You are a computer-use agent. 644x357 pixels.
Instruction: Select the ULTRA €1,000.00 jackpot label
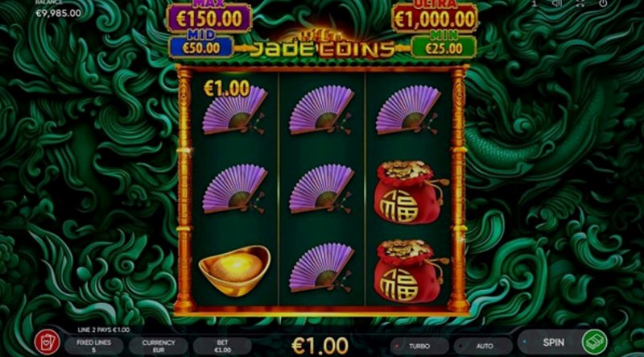point(435,16)
